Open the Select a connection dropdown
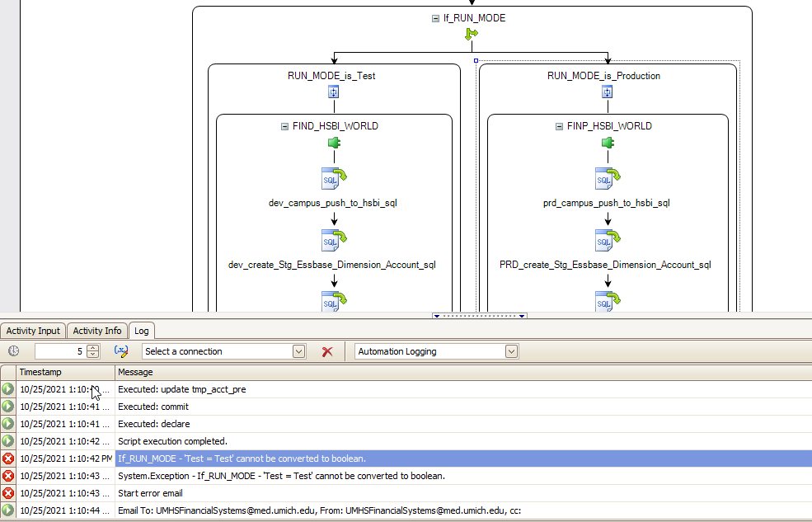This screenshot has height=522, width=812. pyautogui.click(x=298, y=351)
